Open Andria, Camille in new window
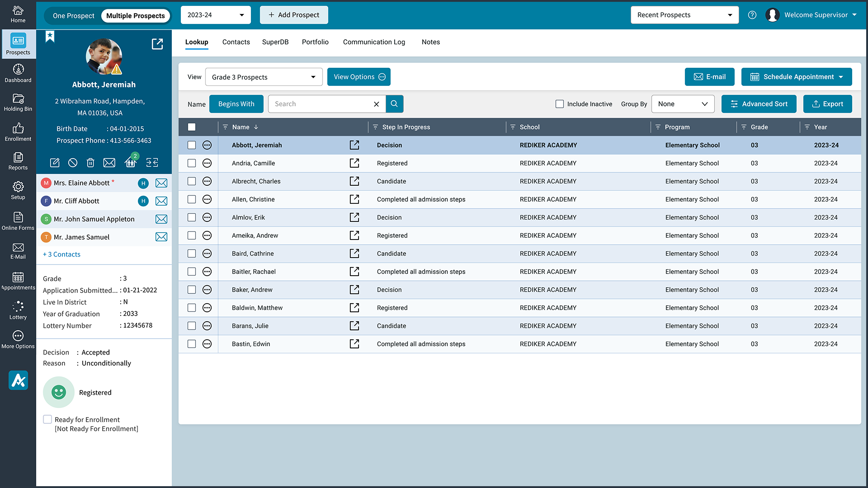 (x=354, y=163)
